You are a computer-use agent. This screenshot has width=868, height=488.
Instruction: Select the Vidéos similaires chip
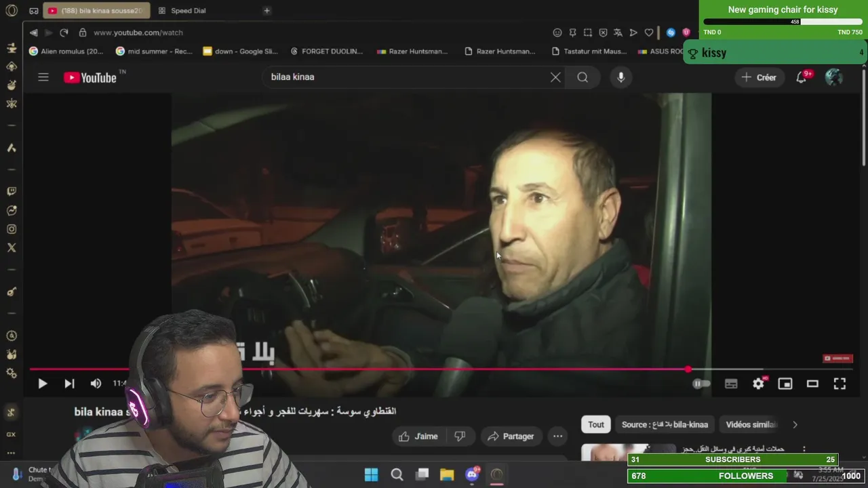[x=751, y=424]
